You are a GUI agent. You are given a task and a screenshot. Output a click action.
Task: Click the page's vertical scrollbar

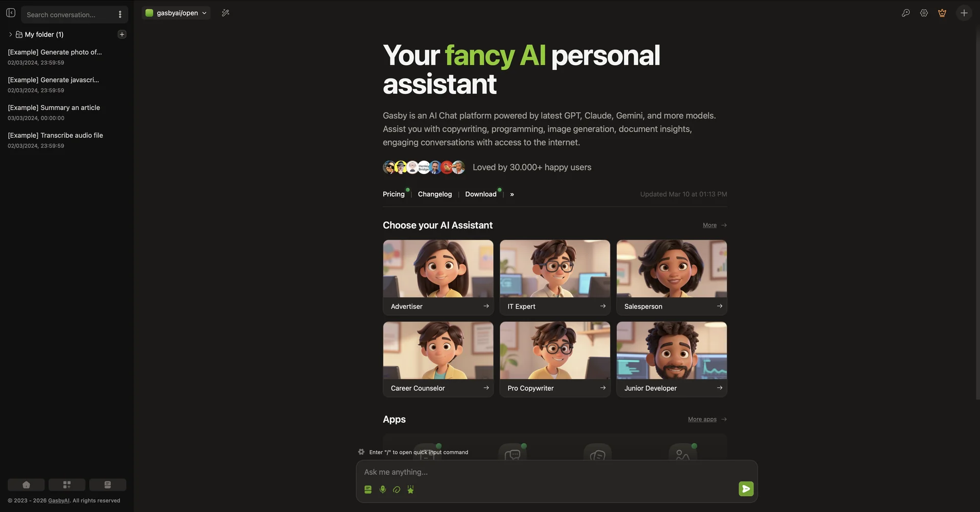(x=977, y=214)
